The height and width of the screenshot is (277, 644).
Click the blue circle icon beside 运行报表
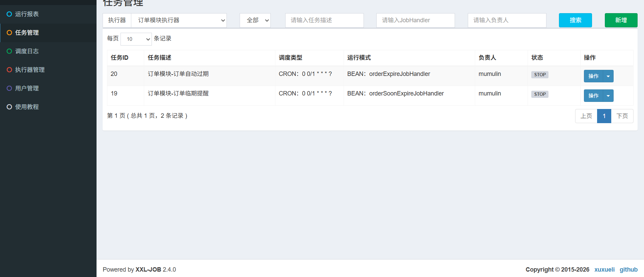coord(9,14)
